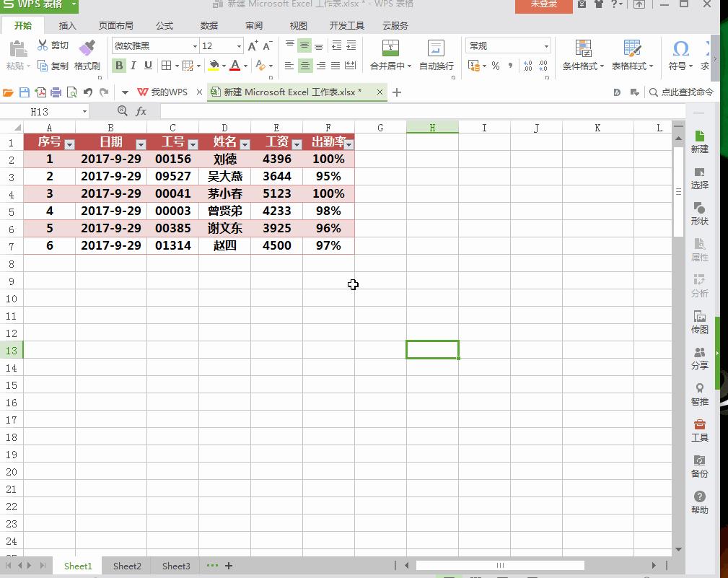Click the 分享 share icon in sidebar

(699, 358)
